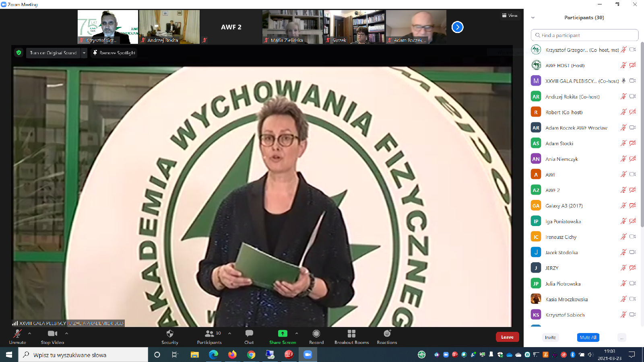Open the Chat panel

pos(249,337)
